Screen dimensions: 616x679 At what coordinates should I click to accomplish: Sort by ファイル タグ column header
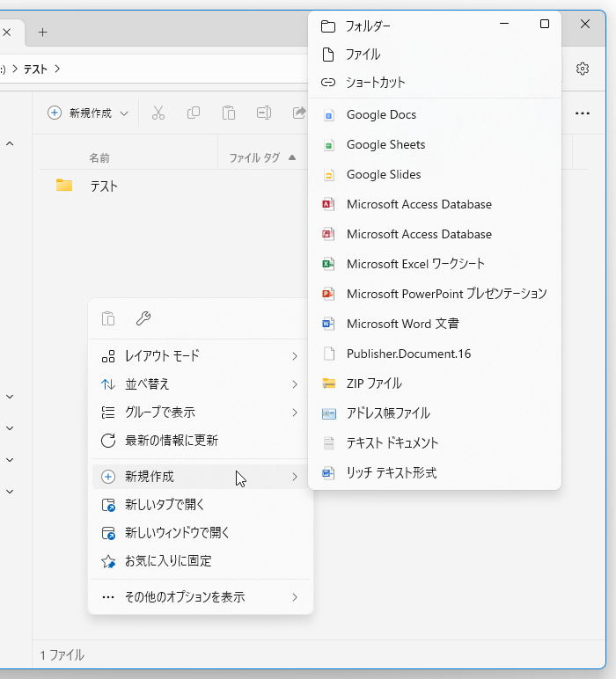pyautogui.click(x=254, y=158)
